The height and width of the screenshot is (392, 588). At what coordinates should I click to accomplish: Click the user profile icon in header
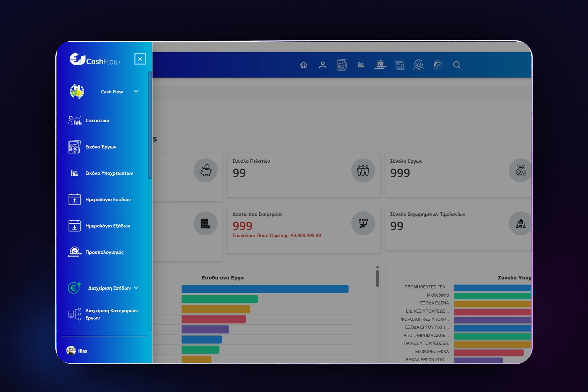(x=323, y=65)
